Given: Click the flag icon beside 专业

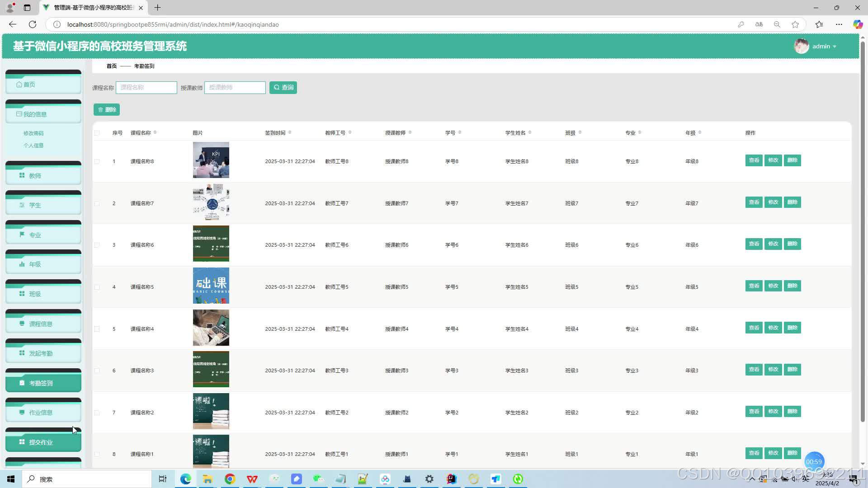Looking at the screenshot, I should (22, 235).
